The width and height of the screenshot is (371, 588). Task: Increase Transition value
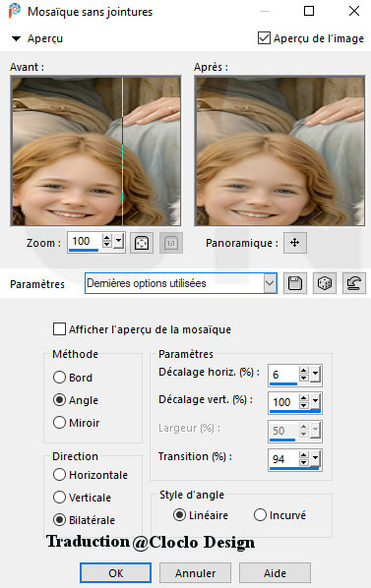pos(304,455)
